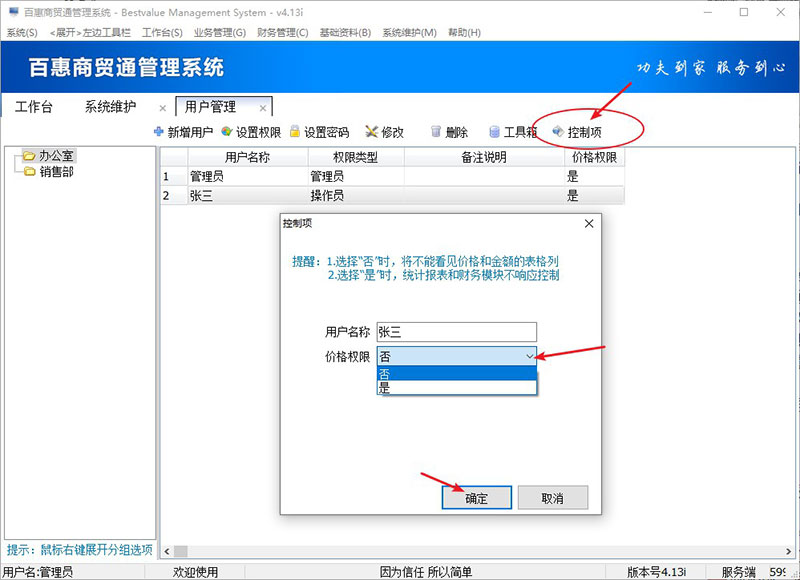This screenshot has width=800, height=580.
Task: Click the 删除 toolbar label
Action: coord(456,132)
